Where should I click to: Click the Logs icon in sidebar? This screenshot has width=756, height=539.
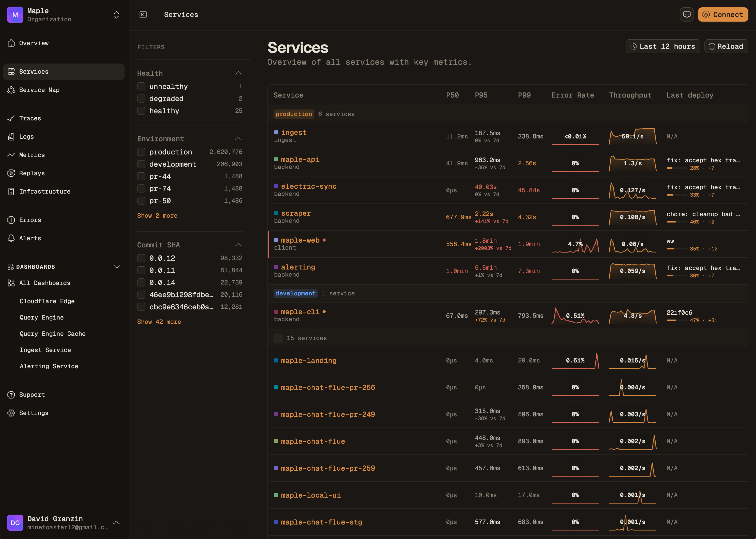tap(11, 137)
